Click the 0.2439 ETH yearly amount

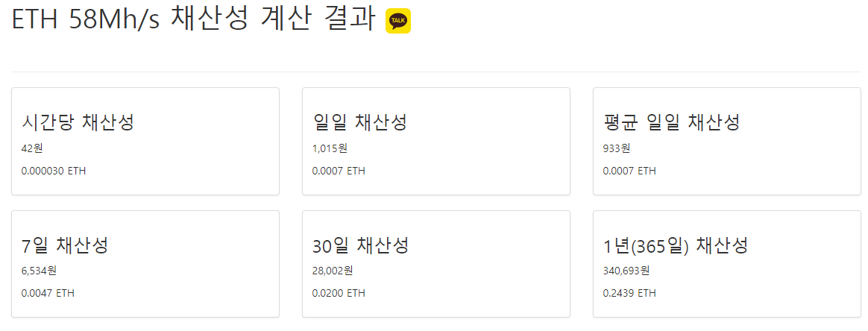[x=629, y=293]
